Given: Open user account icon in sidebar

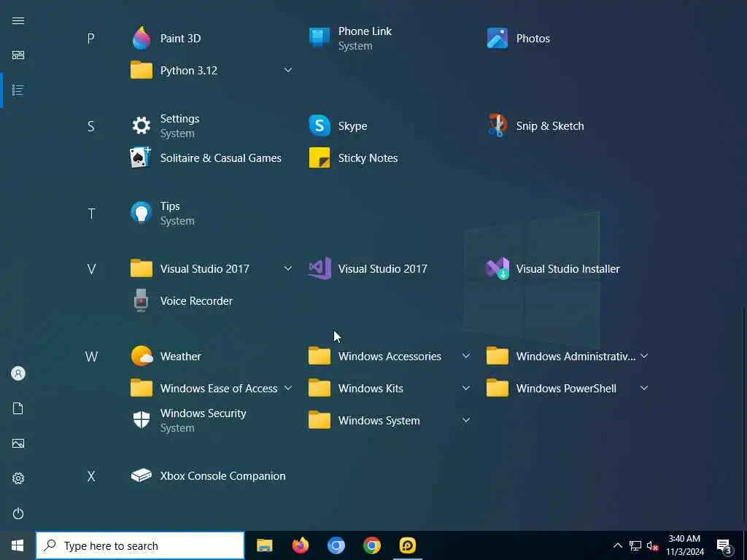Looking at the screenshot, I should (x=18, y=373).
